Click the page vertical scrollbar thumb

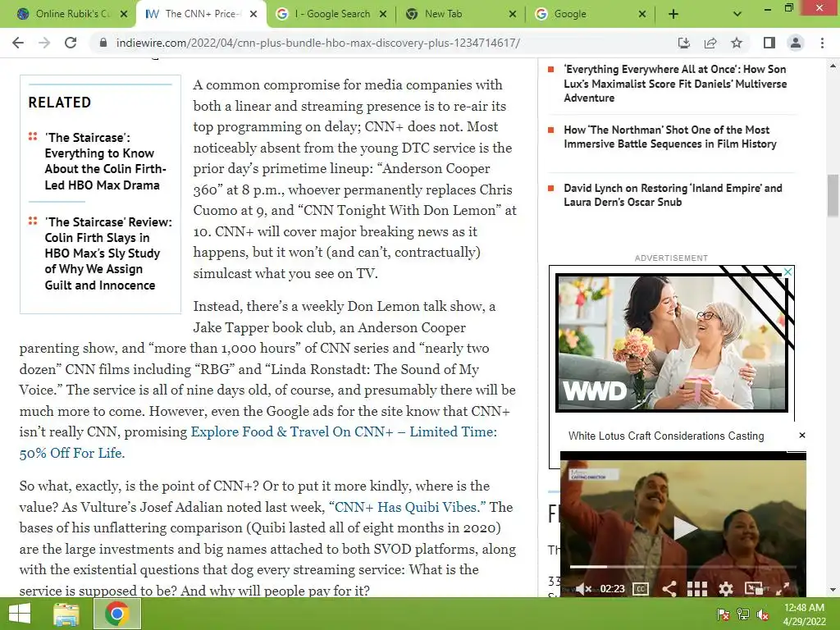(x=833, y=195)
